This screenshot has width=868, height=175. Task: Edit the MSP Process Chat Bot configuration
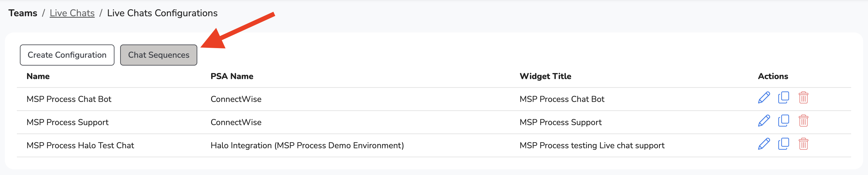click(763, 98)
